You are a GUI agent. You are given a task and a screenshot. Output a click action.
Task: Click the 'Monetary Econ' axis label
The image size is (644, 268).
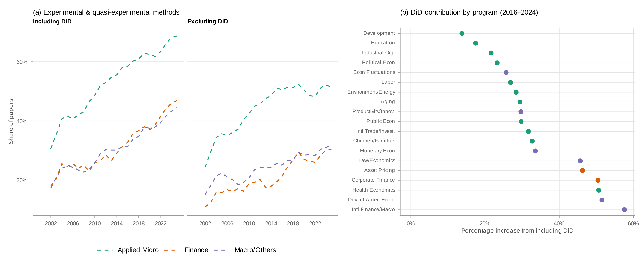pos(377,151)
